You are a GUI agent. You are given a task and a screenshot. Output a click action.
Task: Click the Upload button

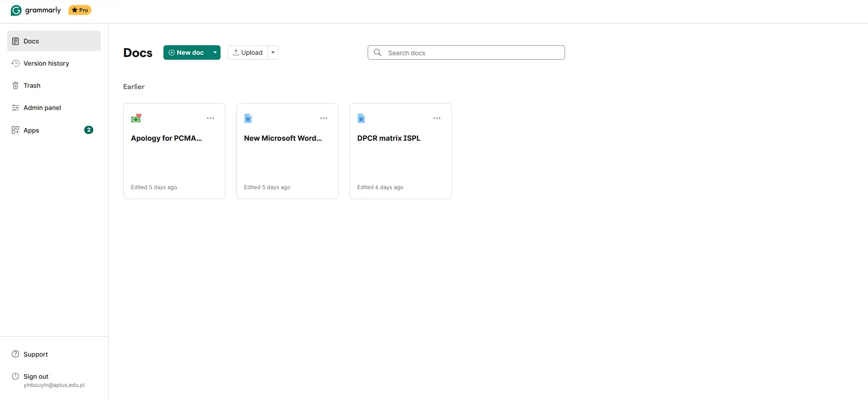point(248,52)
